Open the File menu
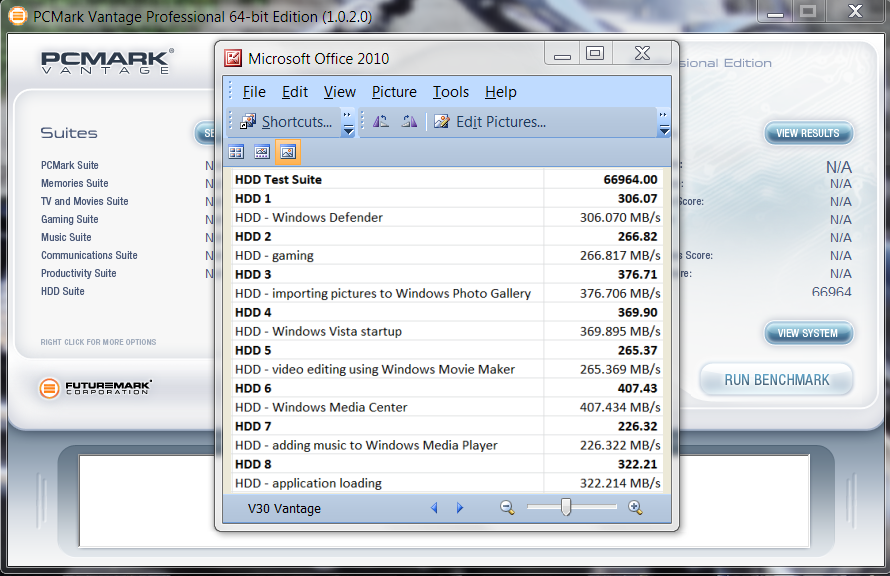This screenshot has height=576, width=890. pyautogui.click(x=254, y=92)
